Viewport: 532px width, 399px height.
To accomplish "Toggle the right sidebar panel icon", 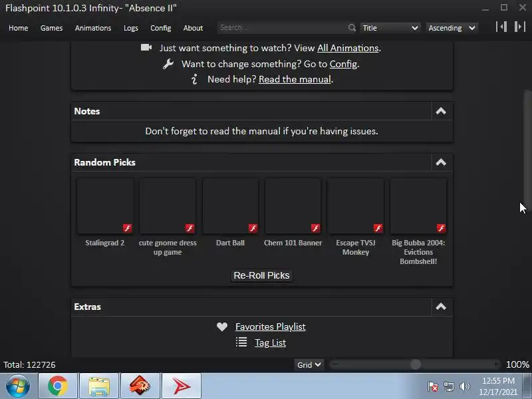I will 519,27.
